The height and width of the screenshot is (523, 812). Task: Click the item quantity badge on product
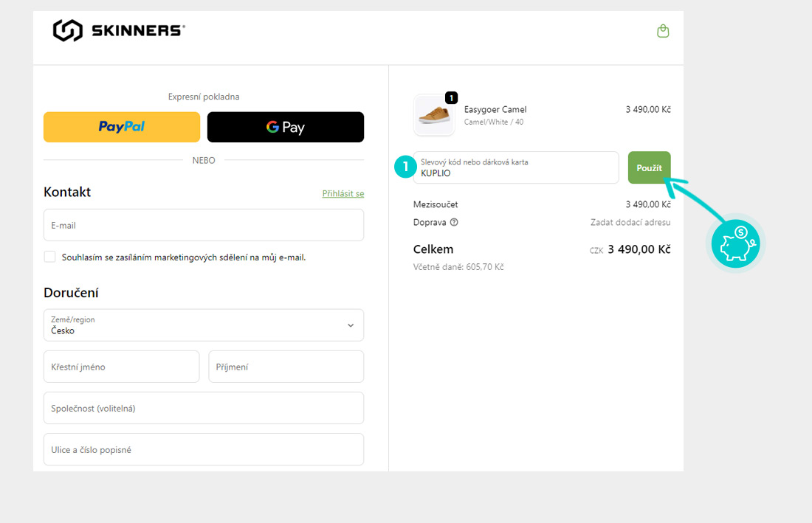click(x=452, y=97)
